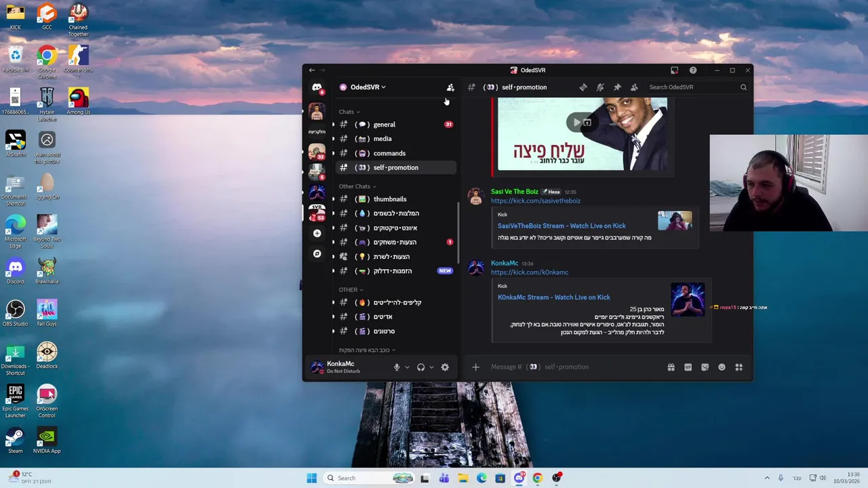This screenshot has height=488, width=868.
Task: Go back with Discord back arrow
Action: coord(312,70)
